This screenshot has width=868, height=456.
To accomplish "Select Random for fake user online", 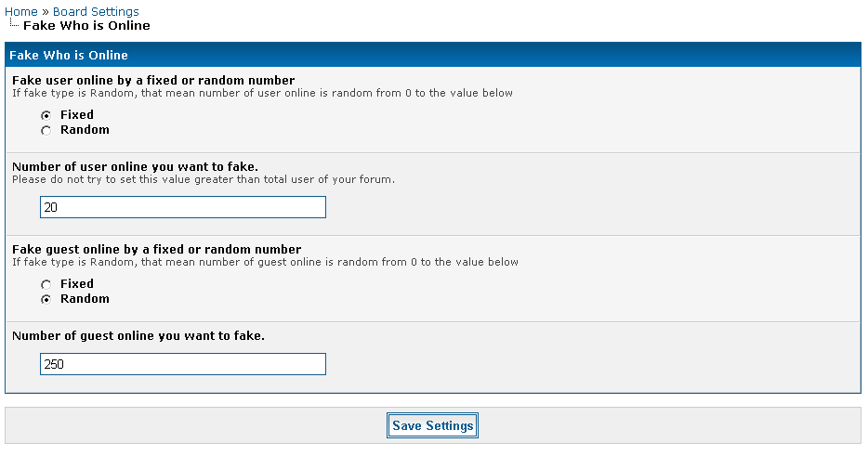I will tap(46, 130).
